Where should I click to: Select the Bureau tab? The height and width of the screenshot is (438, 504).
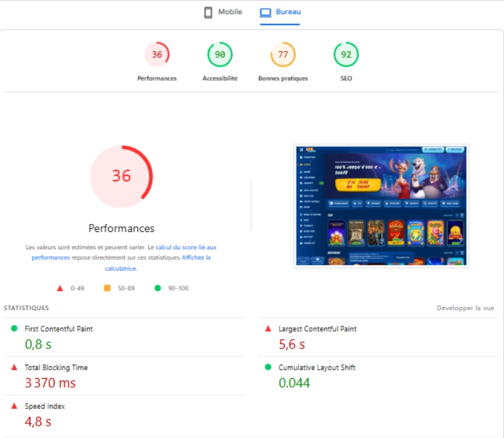(x=288, y=12)
